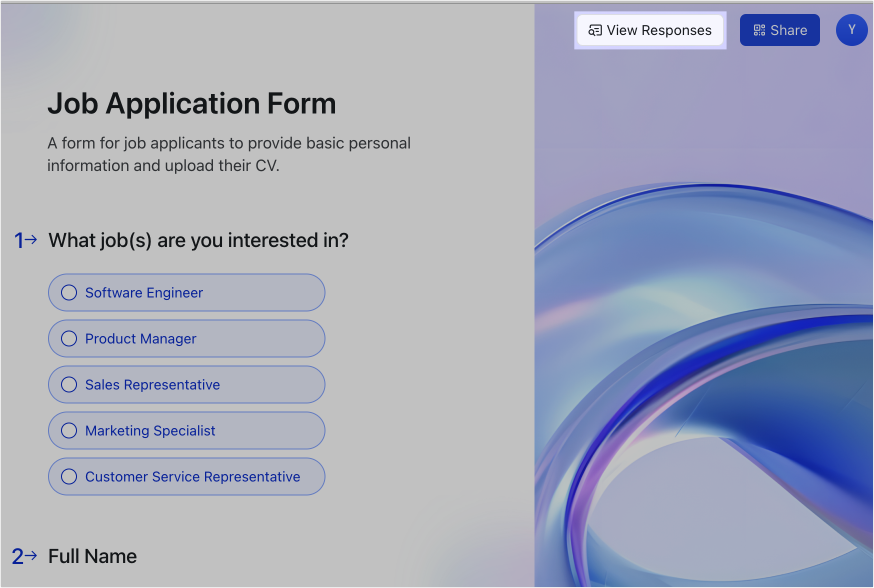Open the Y profile avatar menu
This screenshot has height=588, width=874.
tap(851, 30)
